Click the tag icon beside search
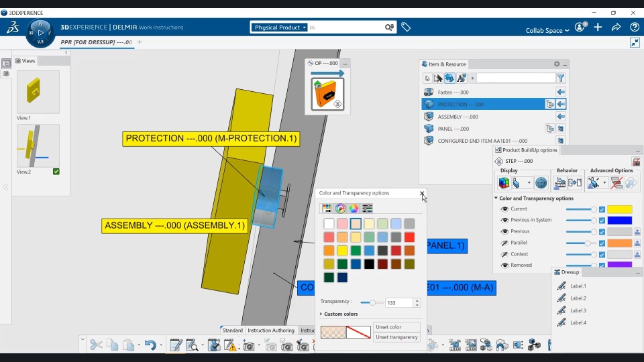644x362 pixels. click(406, 27)
